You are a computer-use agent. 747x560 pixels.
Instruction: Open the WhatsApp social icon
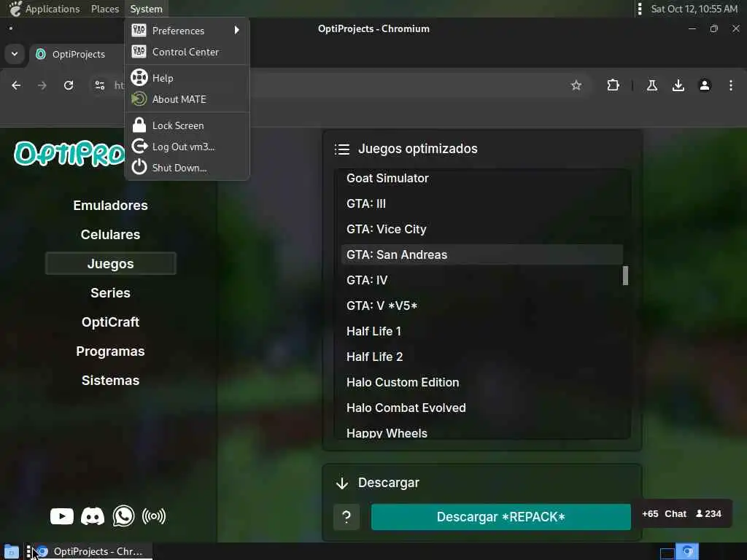pos(123,516)
